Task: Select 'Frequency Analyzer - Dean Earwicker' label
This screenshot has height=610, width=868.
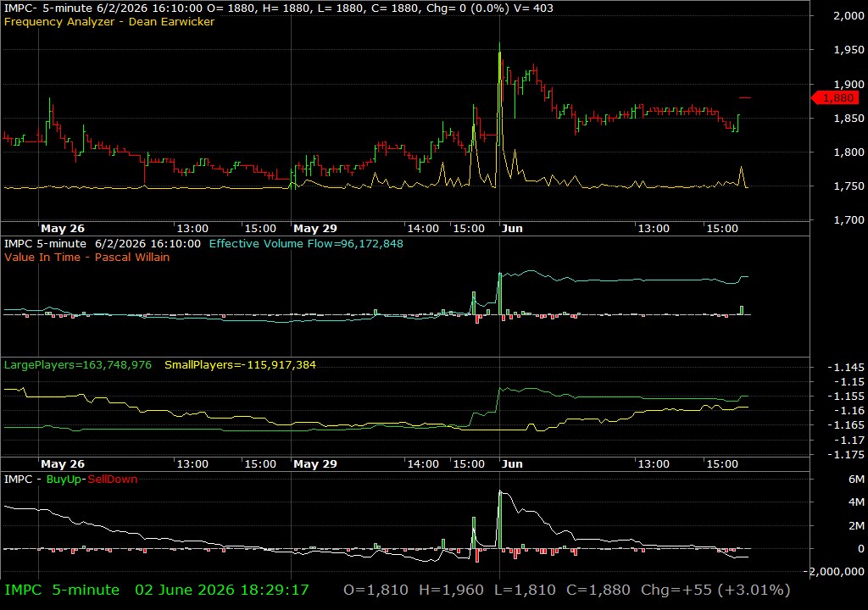Action: coord(109,21)
